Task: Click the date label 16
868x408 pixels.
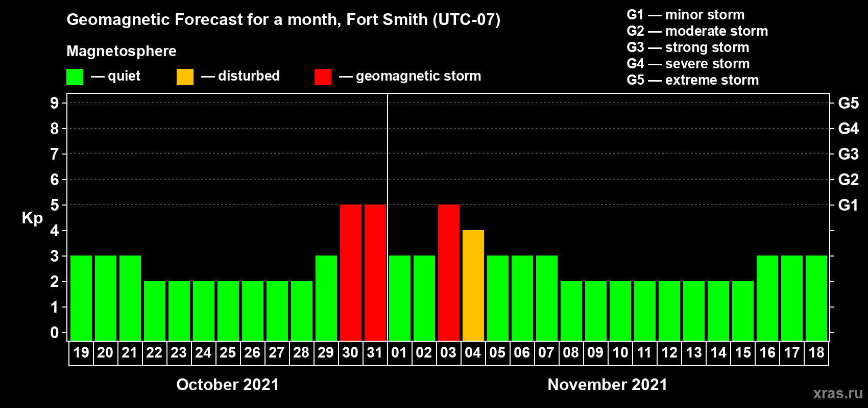Action: (767, 352)
